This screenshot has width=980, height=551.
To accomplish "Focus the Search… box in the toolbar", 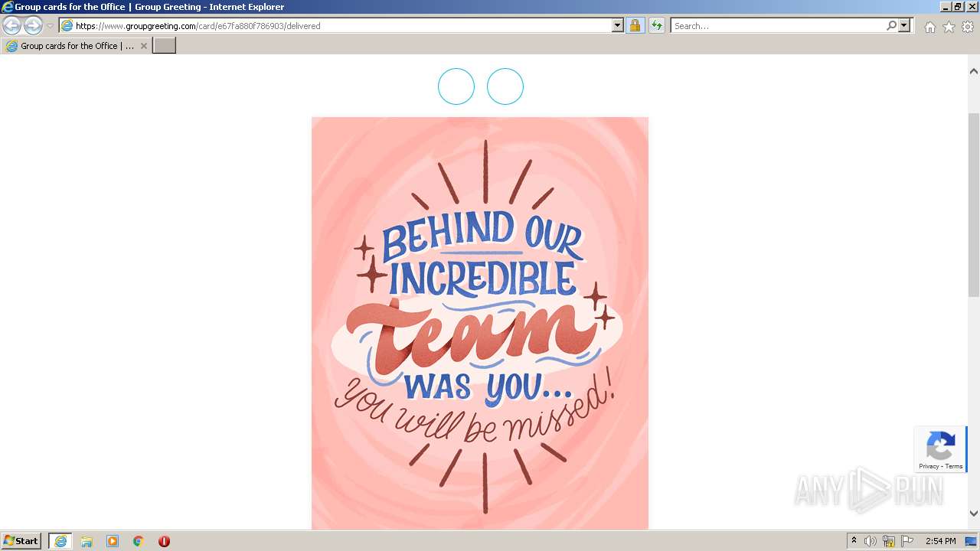I will coord(778,26).
